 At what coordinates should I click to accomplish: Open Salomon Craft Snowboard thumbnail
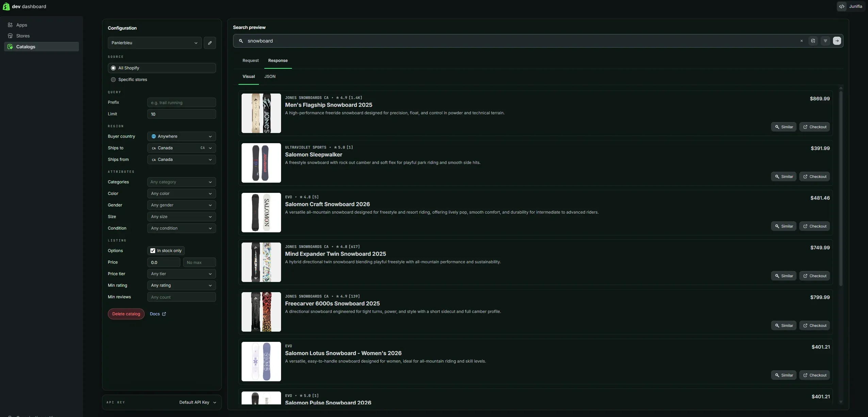pos(261,213)
